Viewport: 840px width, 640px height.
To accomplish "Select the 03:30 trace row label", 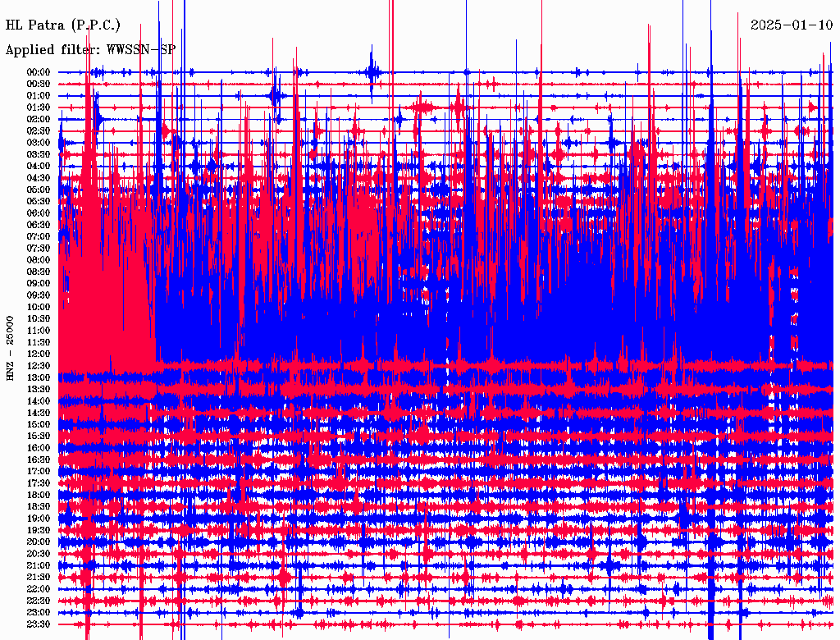I will 39,154.
